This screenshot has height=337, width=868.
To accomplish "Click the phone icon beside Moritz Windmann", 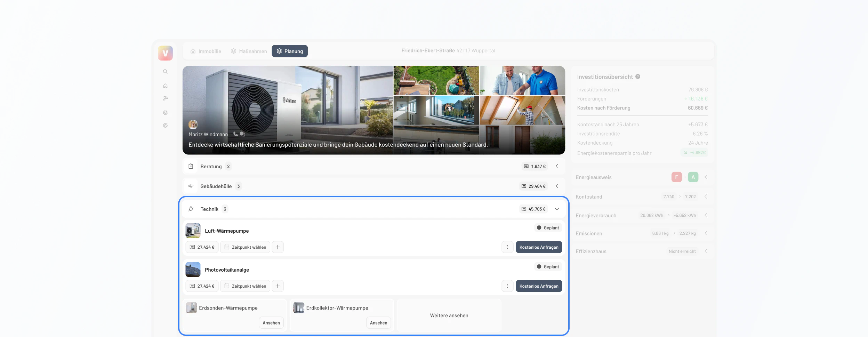I will coord(235,134).
